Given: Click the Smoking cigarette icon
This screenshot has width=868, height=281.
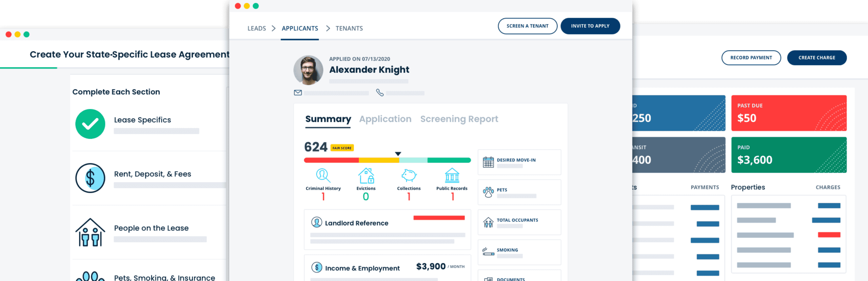Looking at the screenshot, I should pos(488,252).
